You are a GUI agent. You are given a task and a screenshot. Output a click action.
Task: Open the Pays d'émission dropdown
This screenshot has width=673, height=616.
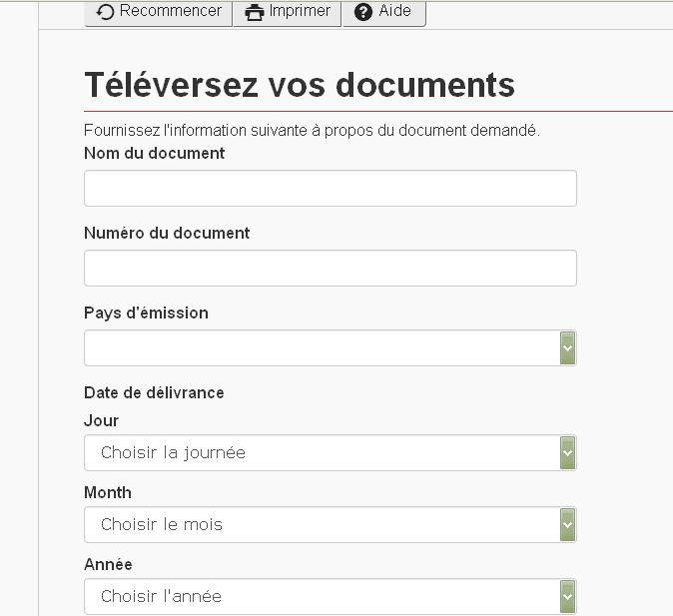pos(331,347)
